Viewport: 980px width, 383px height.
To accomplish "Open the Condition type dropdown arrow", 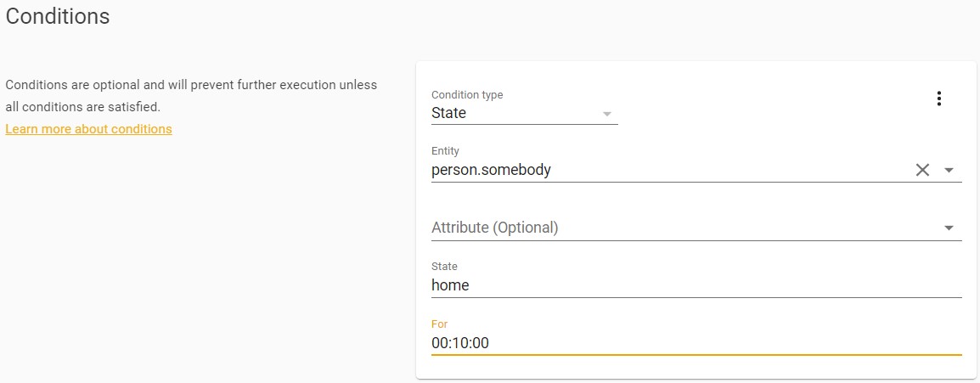I will pyautogui.click(x=606, y=114).
